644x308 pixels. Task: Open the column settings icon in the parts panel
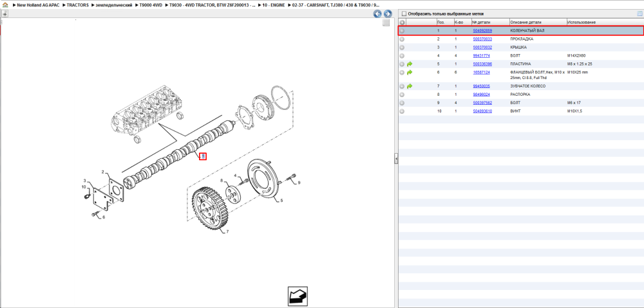tap(639, 14)
